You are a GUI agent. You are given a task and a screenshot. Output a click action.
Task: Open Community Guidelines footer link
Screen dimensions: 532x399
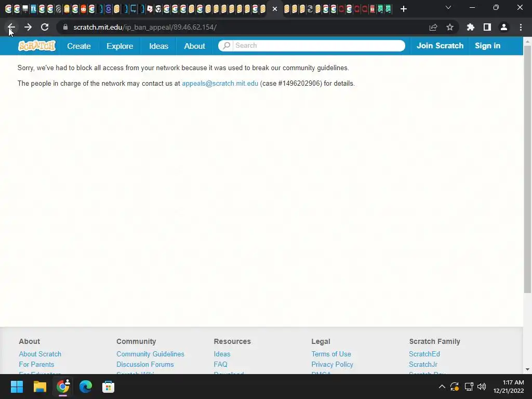pyautogui.click(x=150, y=354)
